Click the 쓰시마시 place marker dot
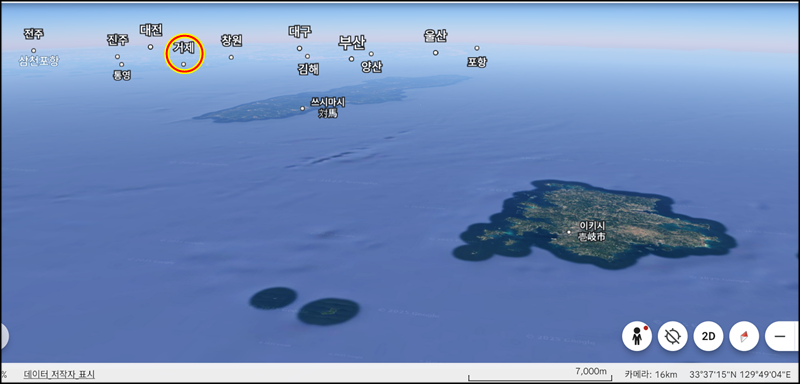 pos(302,108)
